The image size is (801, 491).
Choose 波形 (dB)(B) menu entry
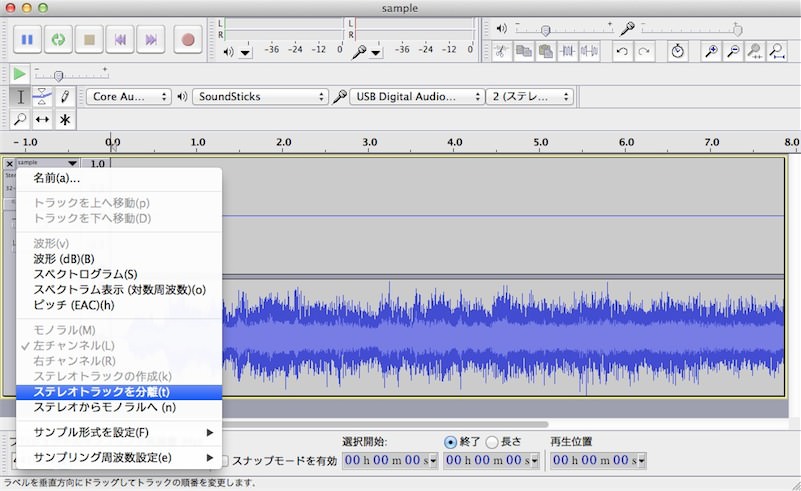coord(120,259)
